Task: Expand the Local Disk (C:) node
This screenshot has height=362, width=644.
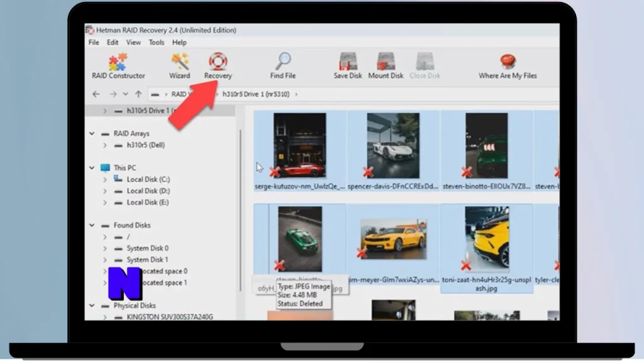Action: [x=105, y=179]
